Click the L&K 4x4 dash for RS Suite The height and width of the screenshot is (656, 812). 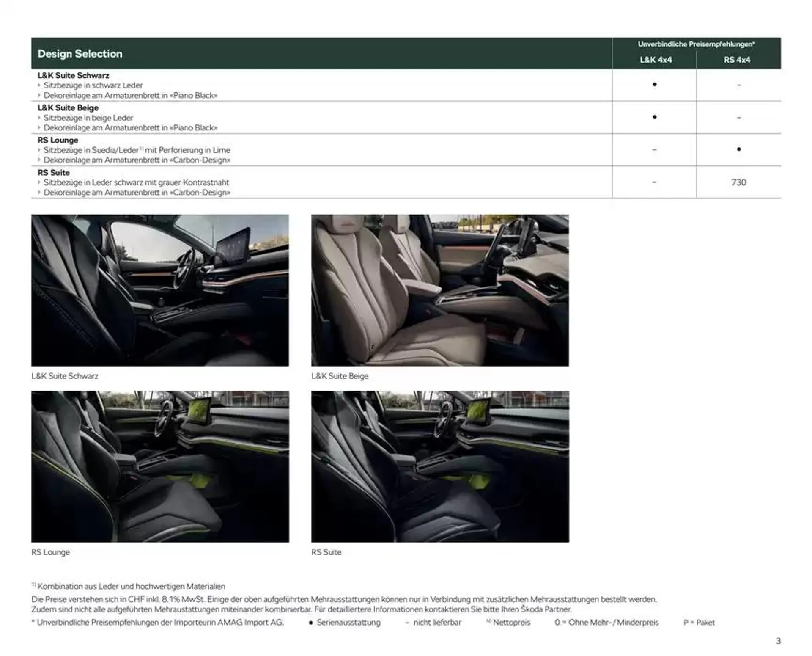654,182
